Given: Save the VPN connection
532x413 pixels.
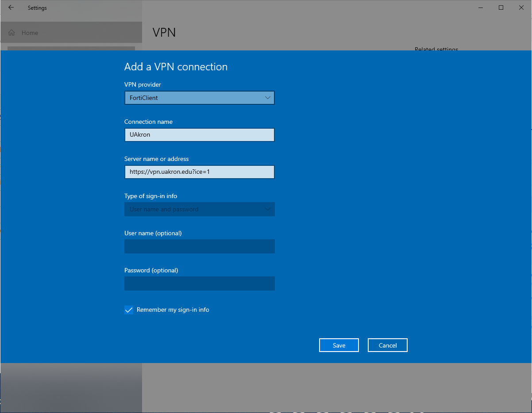Looking at the screenshot, I should click(x=339, y=345).
